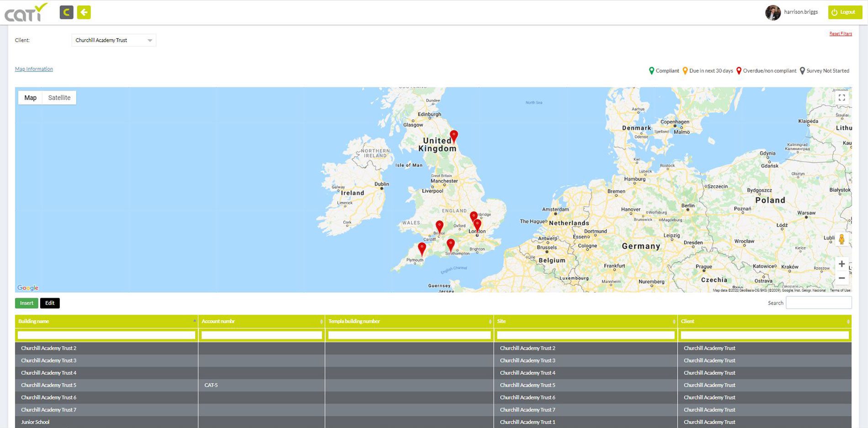The height and width of the screenshot is (428, 868).
Task: Click the red pin in northern England
Action: [454, 136]
